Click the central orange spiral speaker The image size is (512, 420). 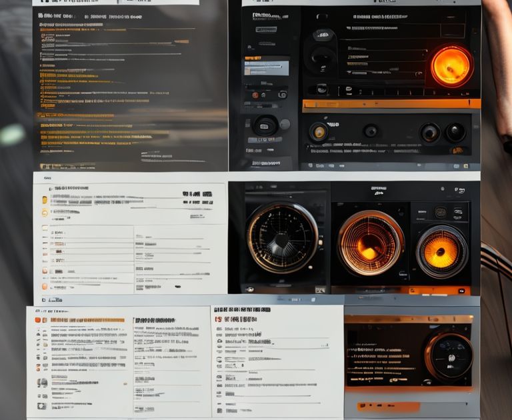click(x=370, y=243)
